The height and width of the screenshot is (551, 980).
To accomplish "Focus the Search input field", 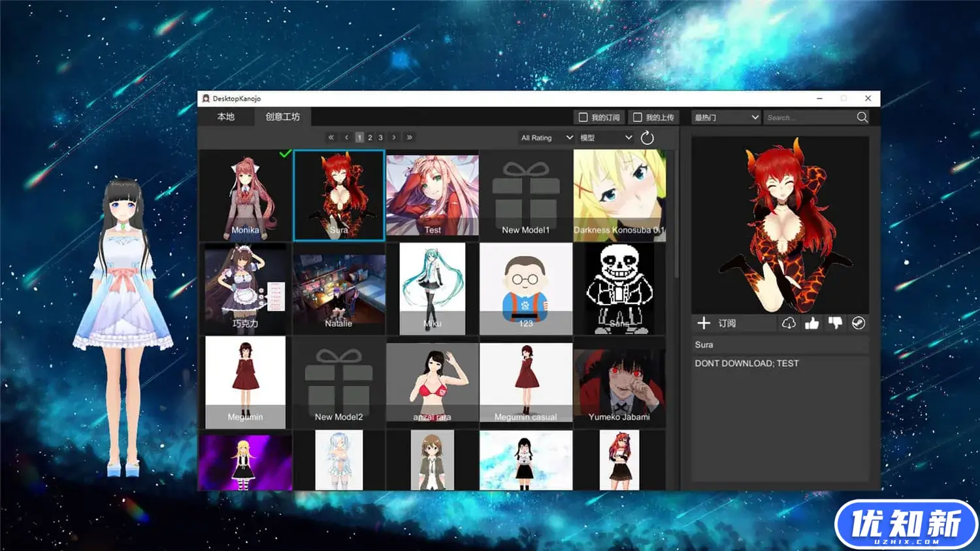I will (x=809, y=118).
